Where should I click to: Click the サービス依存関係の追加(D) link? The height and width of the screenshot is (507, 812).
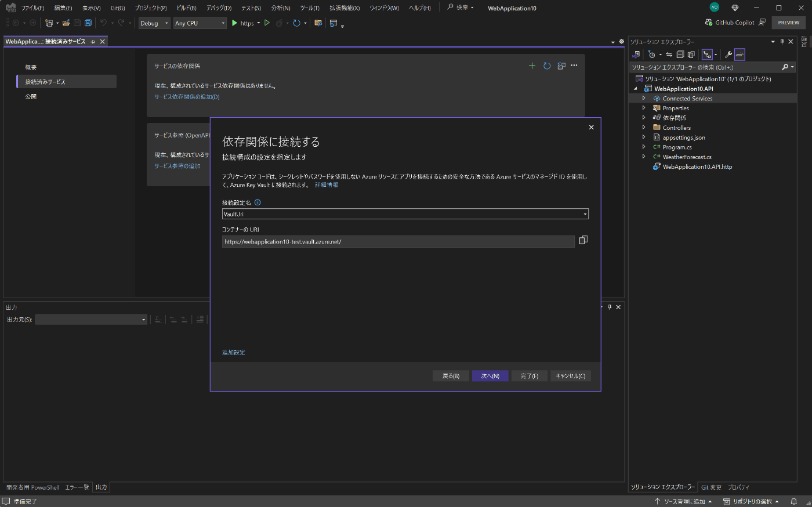click(x=187, y=97)
